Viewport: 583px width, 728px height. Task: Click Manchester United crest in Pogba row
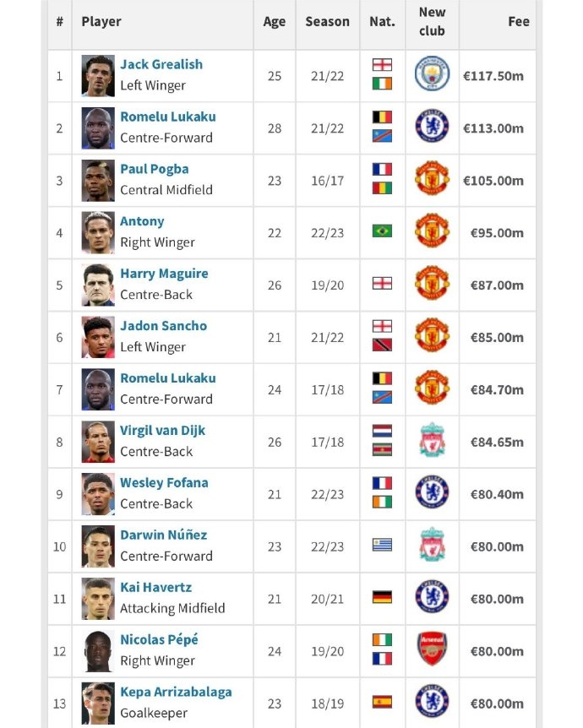point(432,178)
